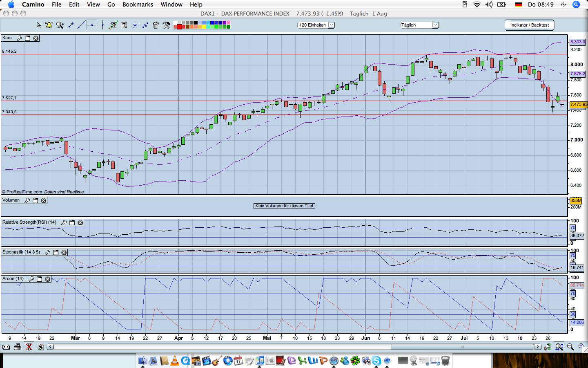Open Volumen panel wrench settings
This screenshot has height=368, width=588.
[x=27, y=201]
